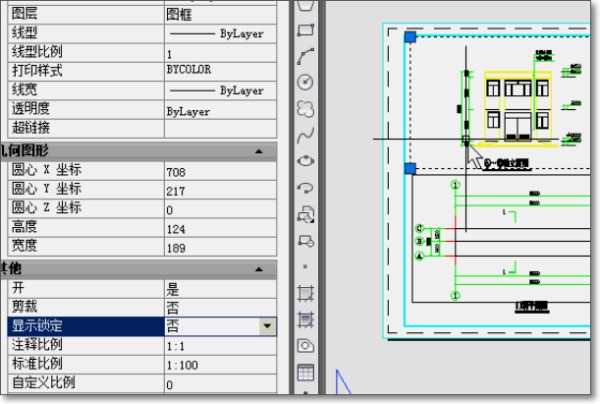Collapse the 其他 section
The height and width of the screenshot is (404, 600).
click(260, 269)
